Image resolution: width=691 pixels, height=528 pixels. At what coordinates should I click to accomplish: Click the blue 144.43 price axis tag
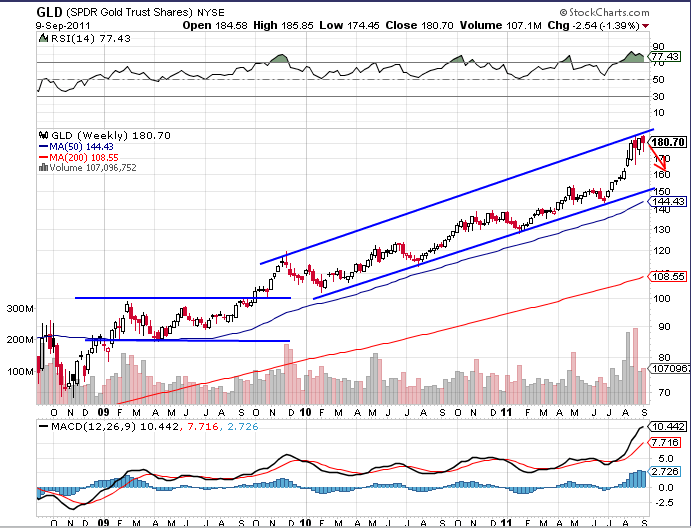(668, 201)
